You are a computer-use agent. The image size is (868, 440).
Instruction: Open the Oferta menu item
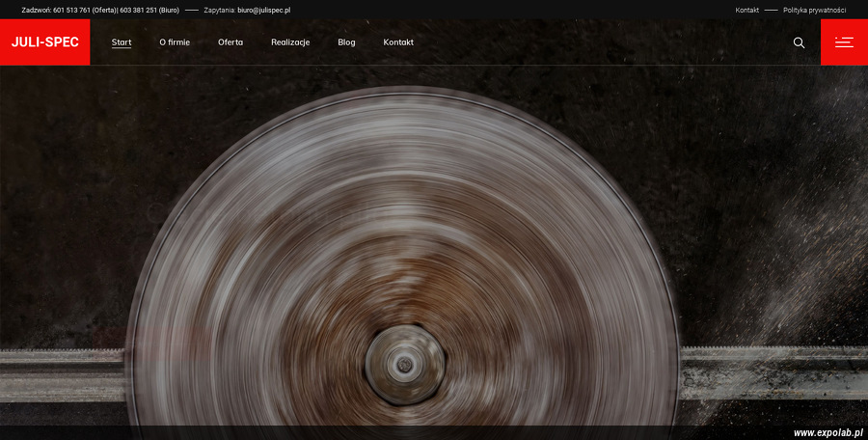231,42
